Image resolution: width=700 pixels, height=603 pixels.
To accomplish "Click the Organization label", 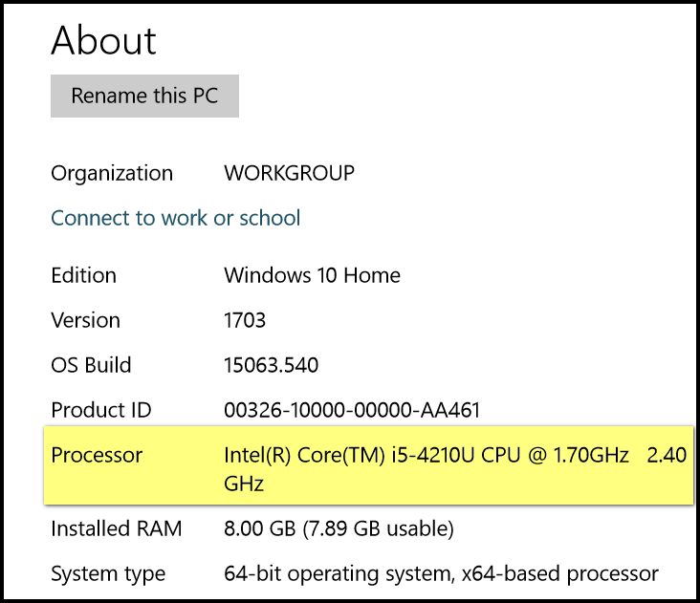I will tap(112, 174).
